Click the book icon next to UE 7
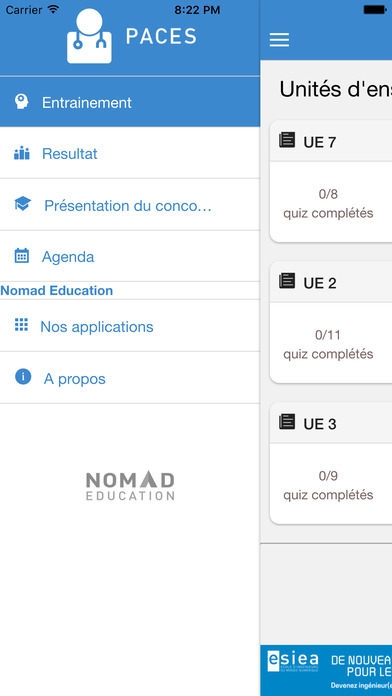Image resolution: width=392 pixels, height=696 pixels. pyautogui.click(x=287, y=140)
